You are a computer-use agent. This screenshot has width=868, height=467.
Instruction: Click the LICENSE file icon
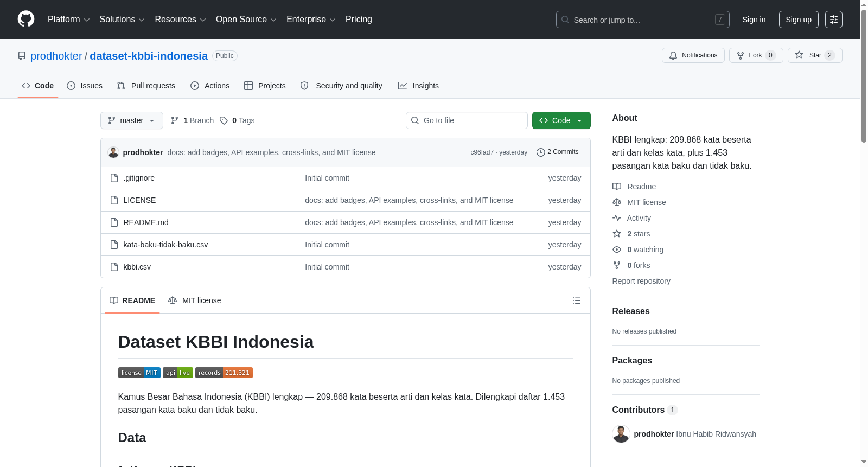point(114,200)
